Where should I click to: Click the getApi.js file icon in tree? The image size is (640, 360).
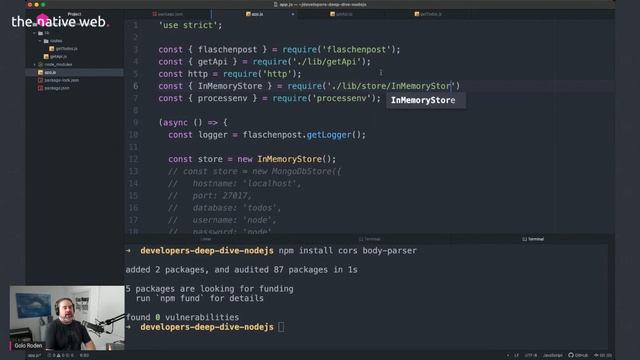(x=46, y=56)
